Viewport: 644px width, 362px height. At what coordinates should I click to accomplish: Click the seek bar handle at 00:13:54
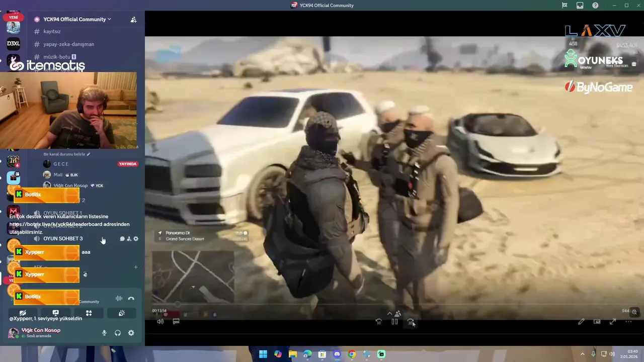177,304
